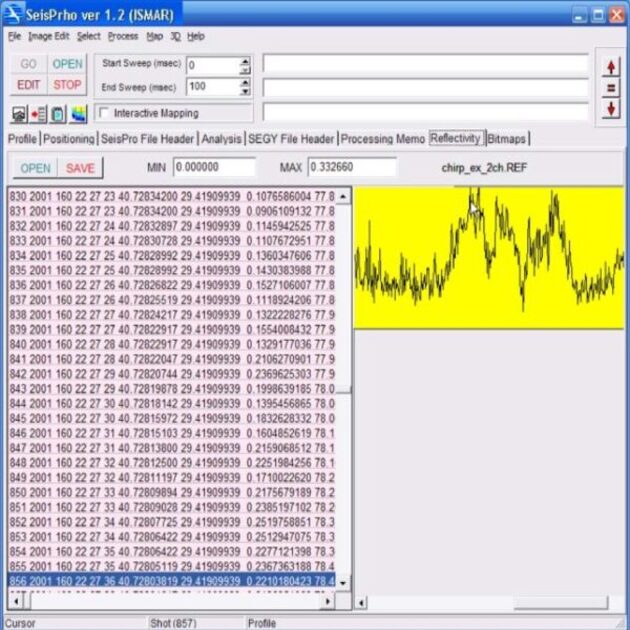Screen dimensions: 630x630
Task: Click the colored map icon below STOP
Action: (78, 113)
